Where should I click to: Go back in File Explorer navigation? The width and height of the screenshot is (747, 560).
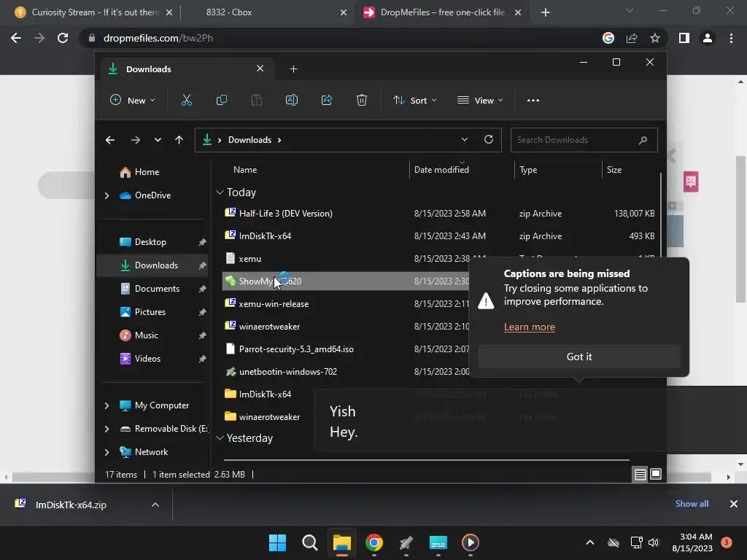point(110,140)
